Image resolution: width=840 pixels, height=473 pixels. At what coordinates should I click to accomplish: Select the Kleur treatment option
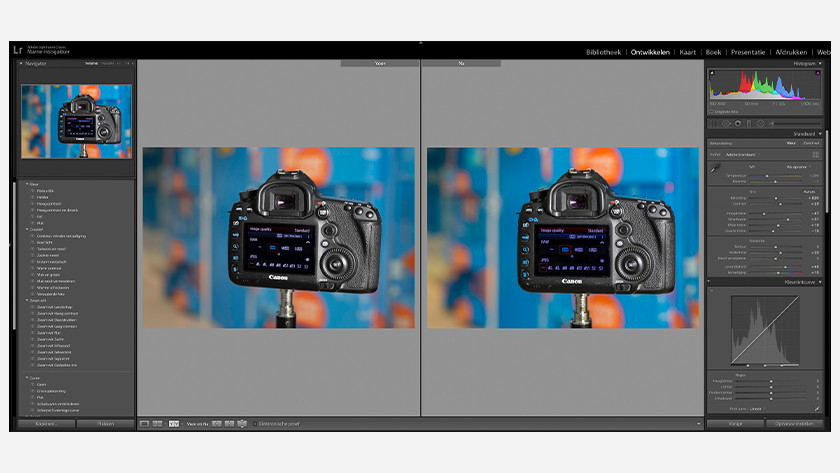point(791,144)
